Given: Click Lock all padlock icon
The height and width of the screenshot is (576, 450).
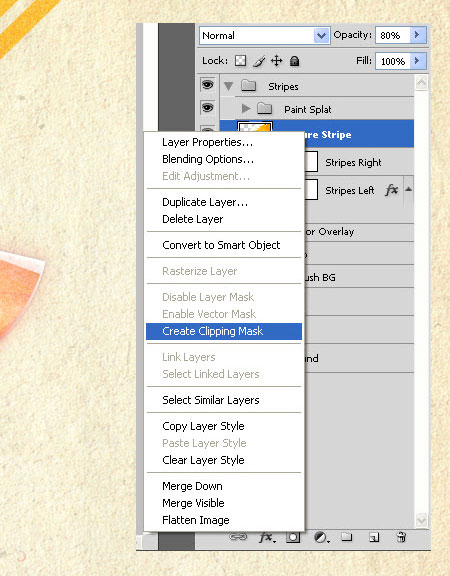Looking at the screenshot, I should [x=294, y=61].
